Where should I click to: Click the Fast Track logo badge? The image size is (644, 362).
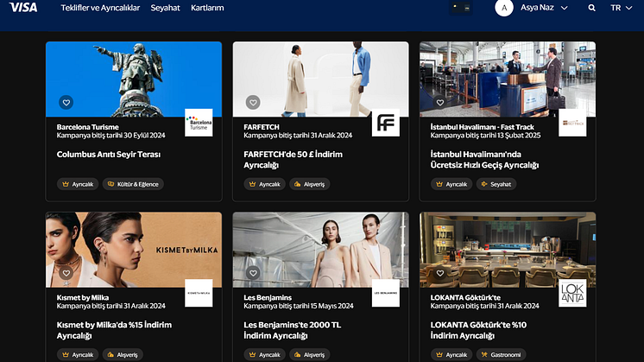[x=572, y=123]
